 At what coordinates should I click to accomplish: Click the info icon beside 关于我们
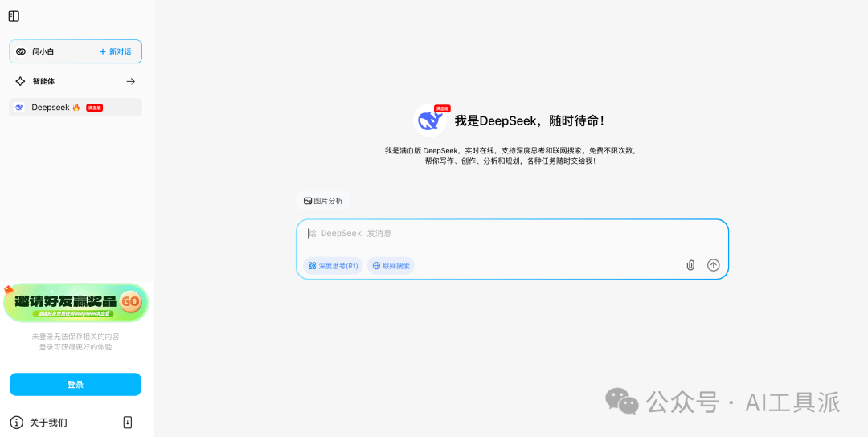17,423
